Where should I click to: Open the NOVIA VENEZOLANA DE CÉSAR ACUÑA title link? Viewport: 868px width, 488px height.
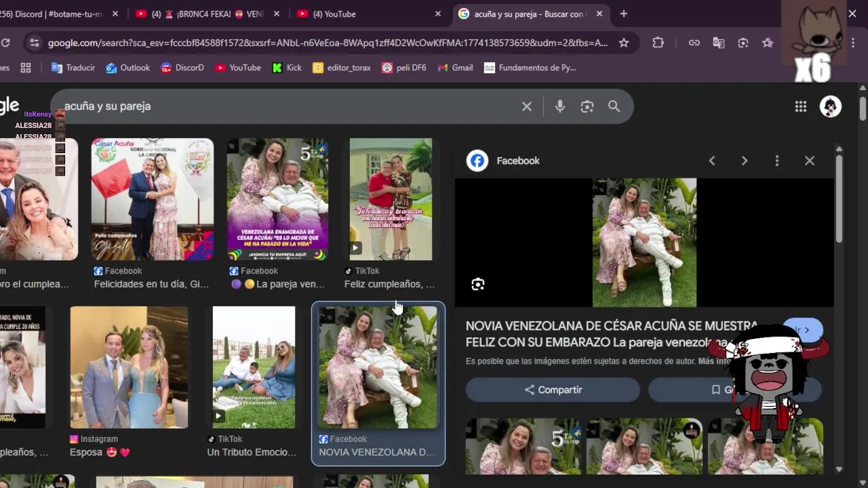pos(610,334)
